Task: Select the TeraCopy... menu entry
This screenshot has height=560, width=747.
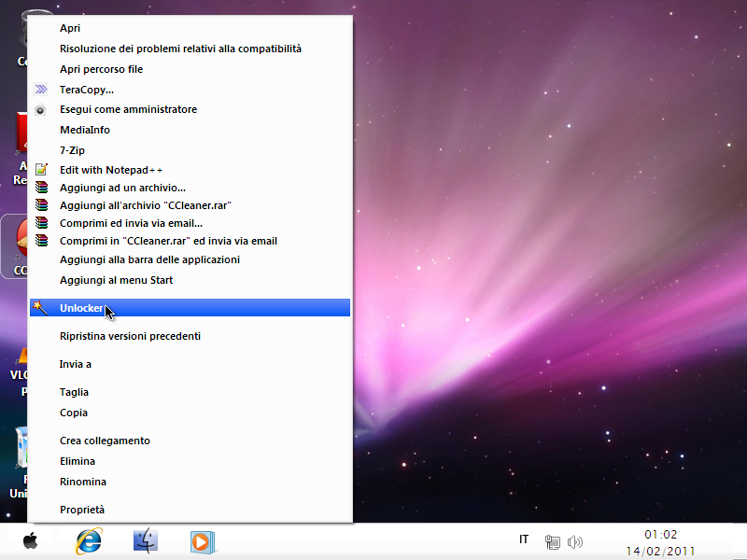Action: tap(190, 90)
